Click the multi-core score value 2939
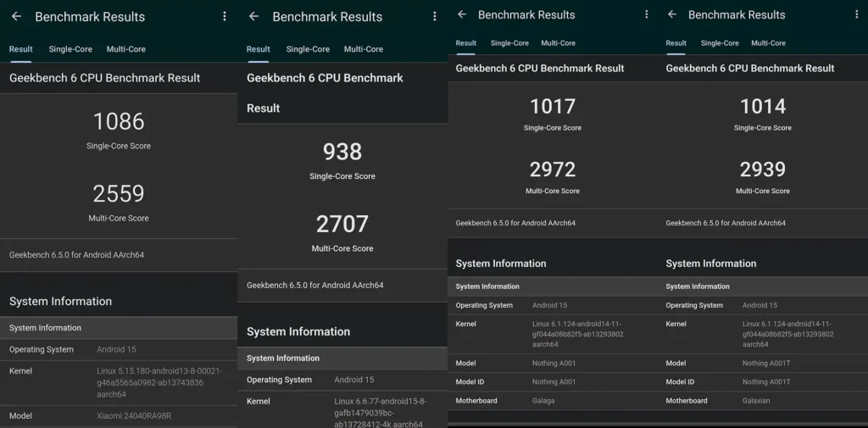 click(x=763, y=170)
